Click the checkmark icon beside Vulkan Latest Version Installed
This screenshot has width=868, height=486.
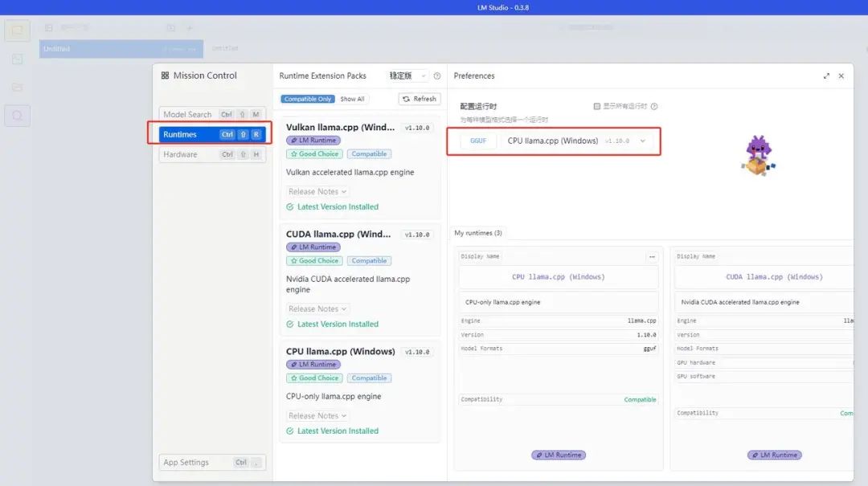[290, 207]
